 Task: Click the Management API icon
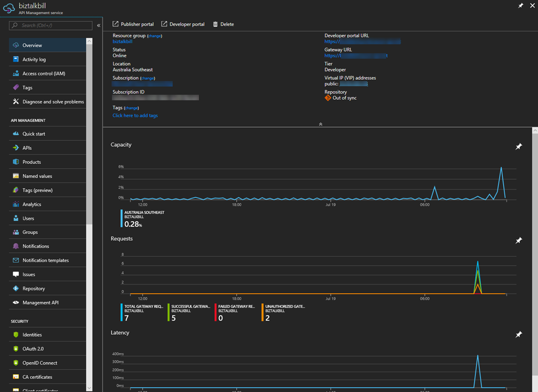[x=16, y=303]
